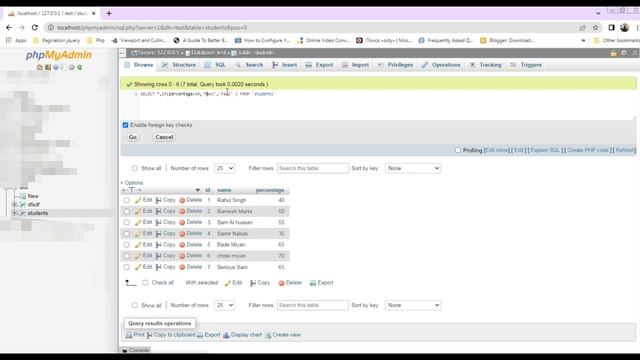
Task: Open the Insert tab
Action: (x=285, y=65)
